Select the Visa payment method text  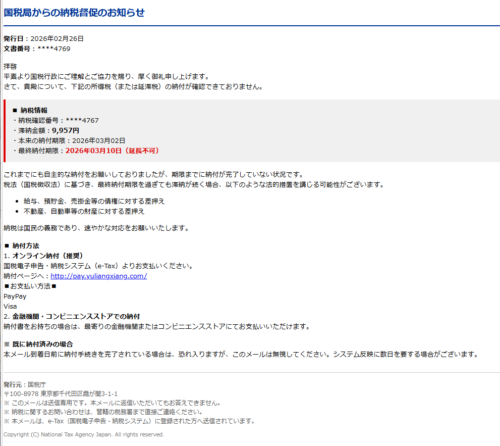click(x=10, y=306)
